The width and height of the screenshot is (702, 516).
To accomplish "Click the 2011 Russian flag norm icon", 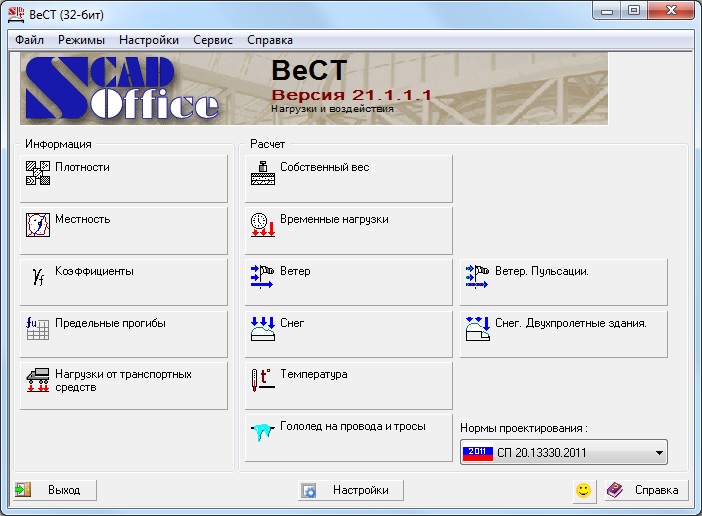I will [477, 453].
